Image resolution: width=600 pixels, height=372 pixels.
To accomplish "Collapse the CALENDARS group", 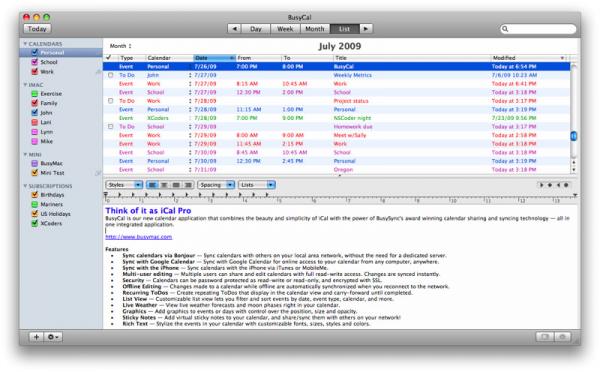I will (25, 44).
